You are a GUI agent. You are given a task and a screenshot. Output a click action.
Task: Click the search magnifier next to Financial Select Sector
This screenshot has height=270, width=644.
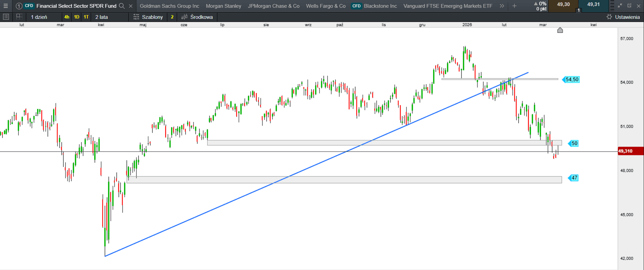tap(122, 6)
